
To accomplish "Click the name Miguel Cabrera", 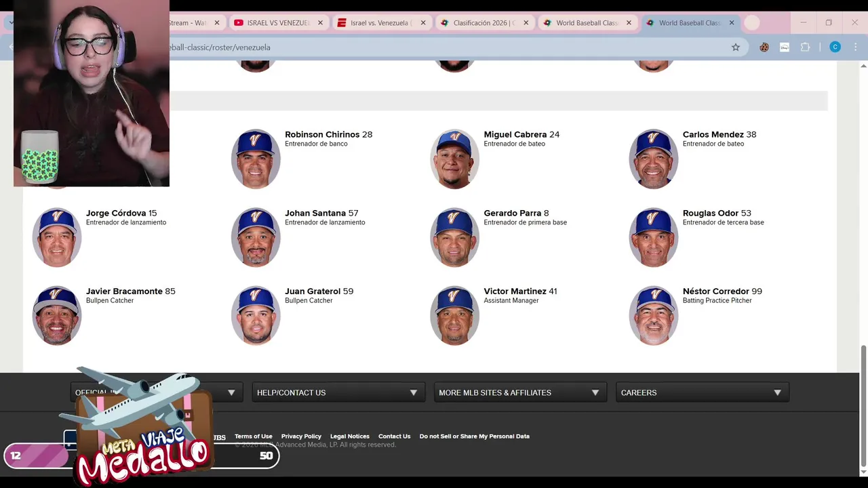I will click(x=515, y=134).
